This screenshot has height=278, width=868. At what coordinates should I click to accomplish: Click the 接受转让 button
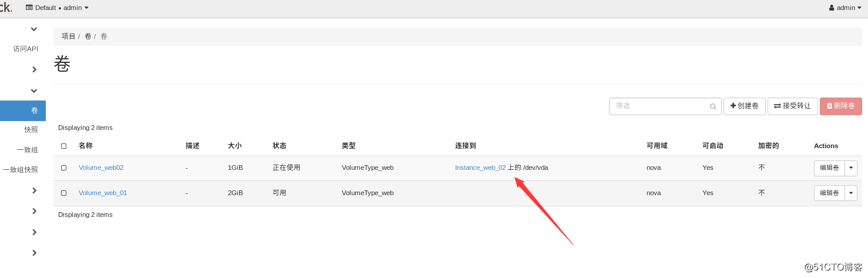point(792,106)
